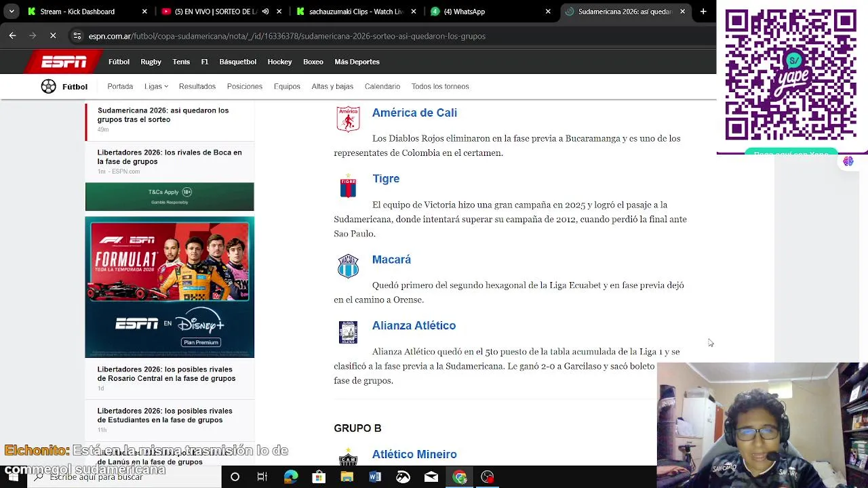Image resolution: width=868 pixels, height=488 pixels.
Task: Click the purple extension icon below QR code
Action: (x=848, y=161)
